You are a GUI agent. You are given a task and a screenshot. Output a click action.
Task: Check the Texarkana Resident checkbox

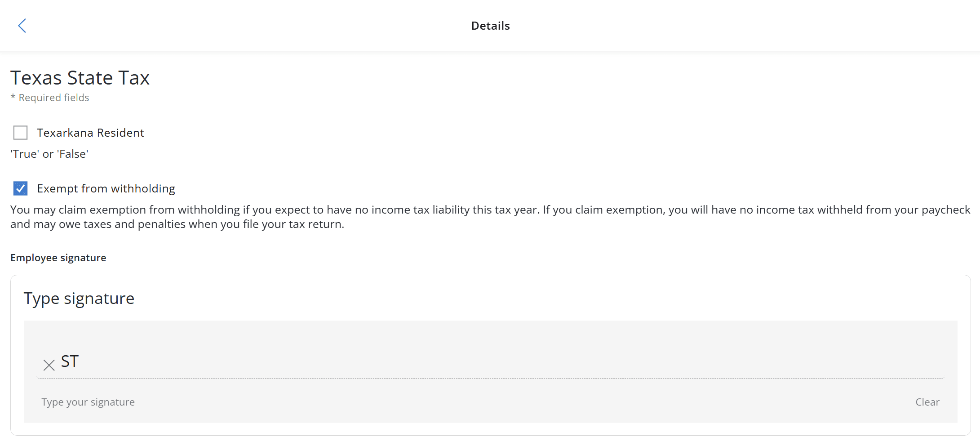21,133
